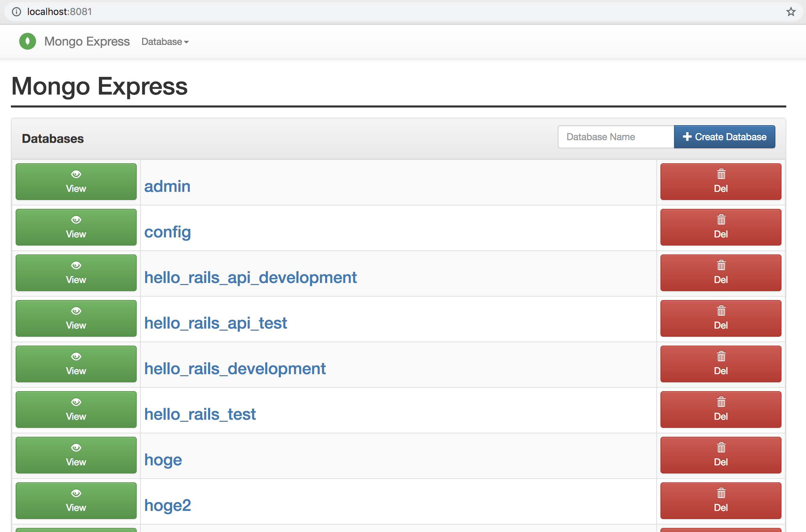This screenshot has height=532, width=806.
Task: Click the Create Database button
Action: (724, 137)
